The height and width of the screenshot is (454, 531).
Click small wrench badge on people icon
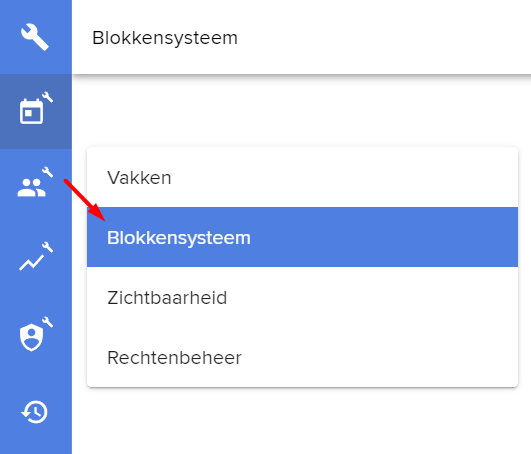point(47,172)
